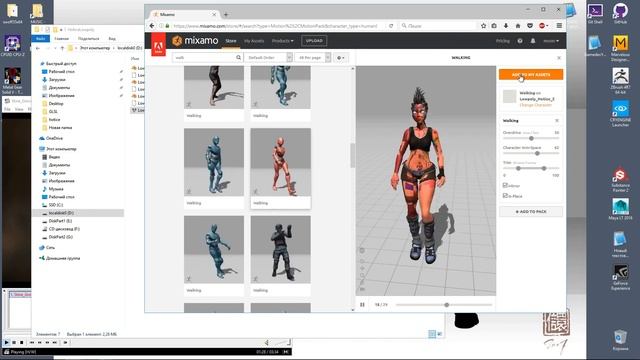Open the Default Order sort dropdown
Viewport: 640px width, 360px height.
(x=268, y=58)
